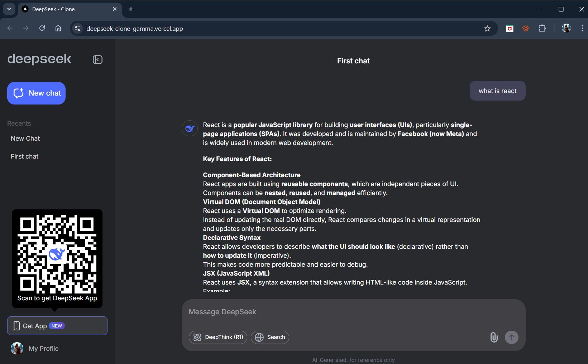Open New Chat entry in Recents
Viewport: 588px width, 364px height.
[x=25, y=139]
